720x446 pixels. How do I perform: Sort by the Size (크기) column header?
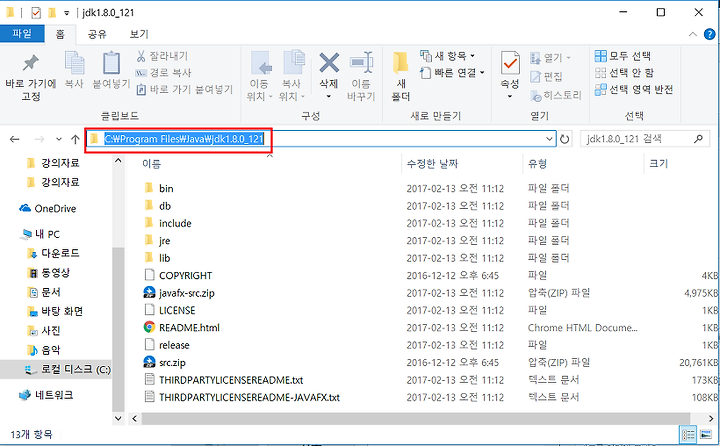pos(658,164)
